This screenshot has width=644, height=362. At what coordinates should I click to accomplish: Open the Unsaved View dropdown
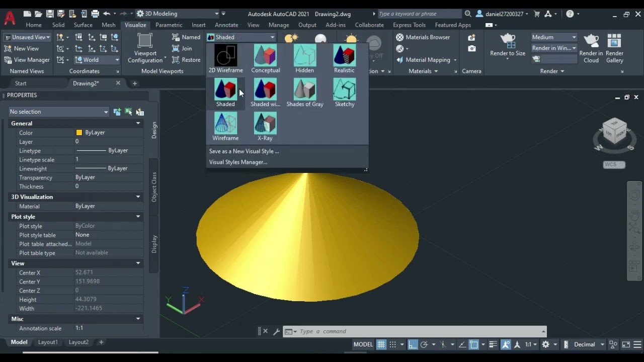[28, 37]
